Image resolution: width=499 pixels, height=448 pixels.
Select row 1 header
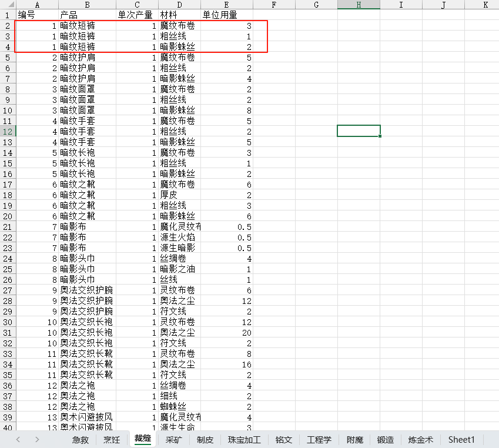click(8, 15)
